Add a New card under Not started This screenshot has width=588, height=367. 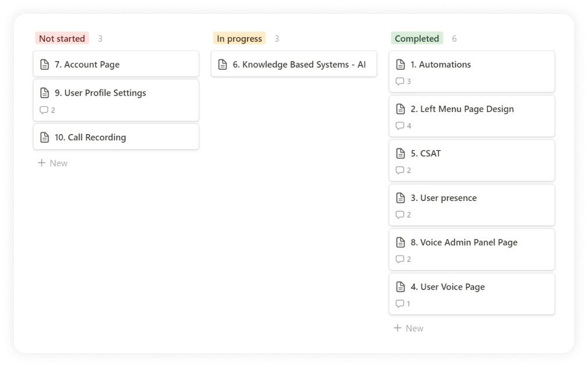(53, 163)
